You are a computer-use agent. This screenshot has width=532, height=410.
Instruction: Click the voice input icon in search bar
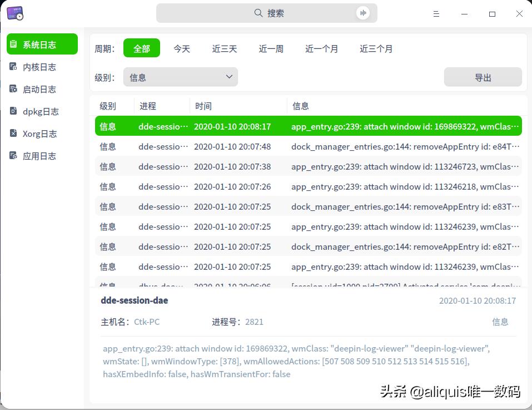coord(363,13)
